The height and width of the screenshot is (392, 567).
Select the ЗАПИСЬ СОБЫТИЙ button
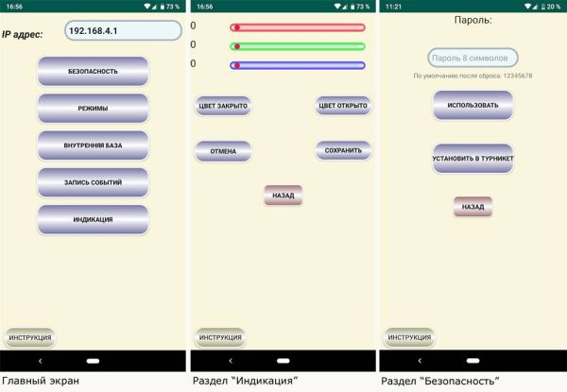coord(93,182)
